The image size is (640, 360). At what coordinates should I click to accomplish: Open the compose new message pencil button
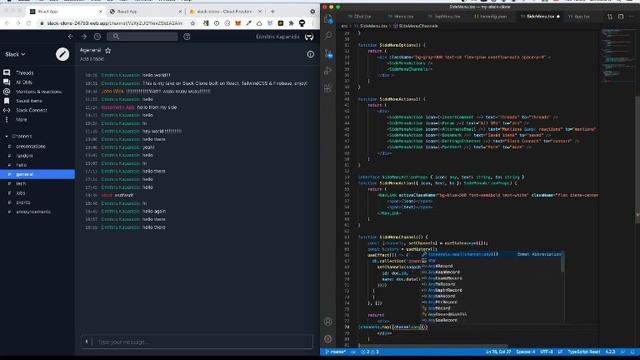pyautogui.click(x=62, y=54)
